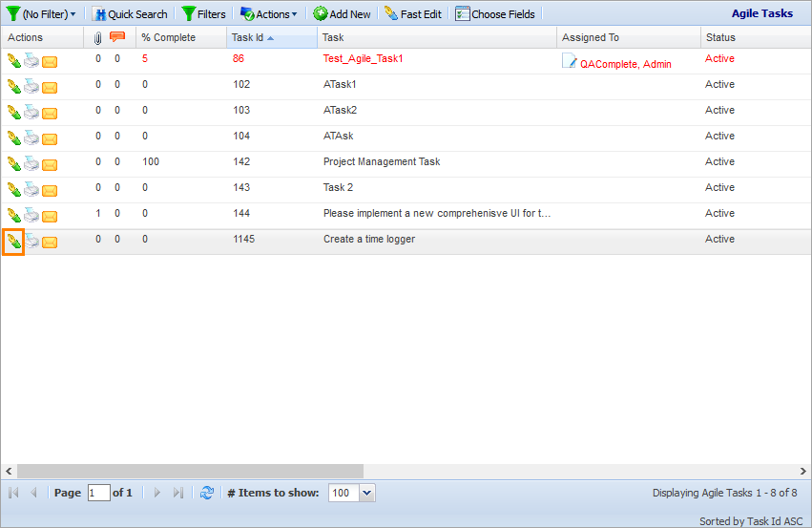Click the scroll left arrow
Image resolution: width=812 pixels, height=528 pixels.
9,471
